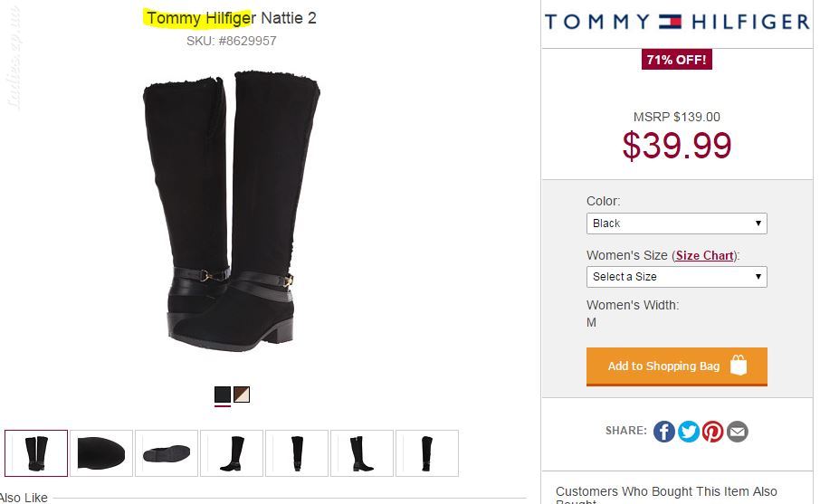
Task: Expand the Select a Size dropdown
Action: click(677, 277)
